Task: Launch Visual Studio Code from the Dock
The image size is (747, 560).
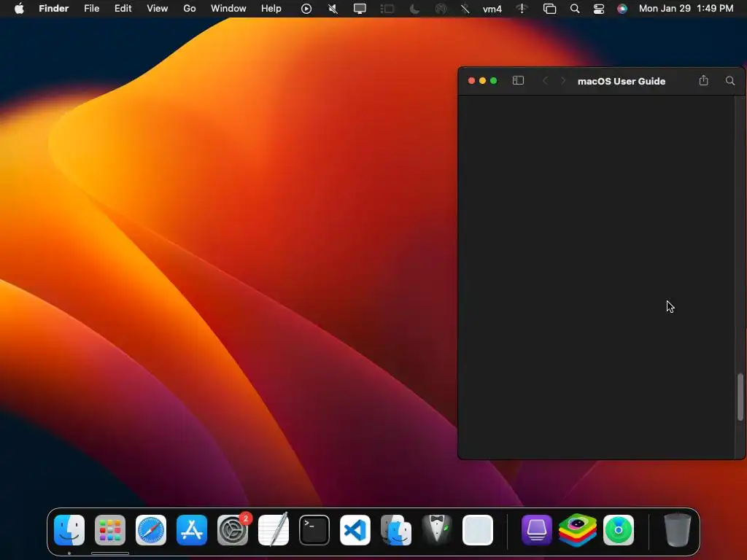Action: [355, 530]
